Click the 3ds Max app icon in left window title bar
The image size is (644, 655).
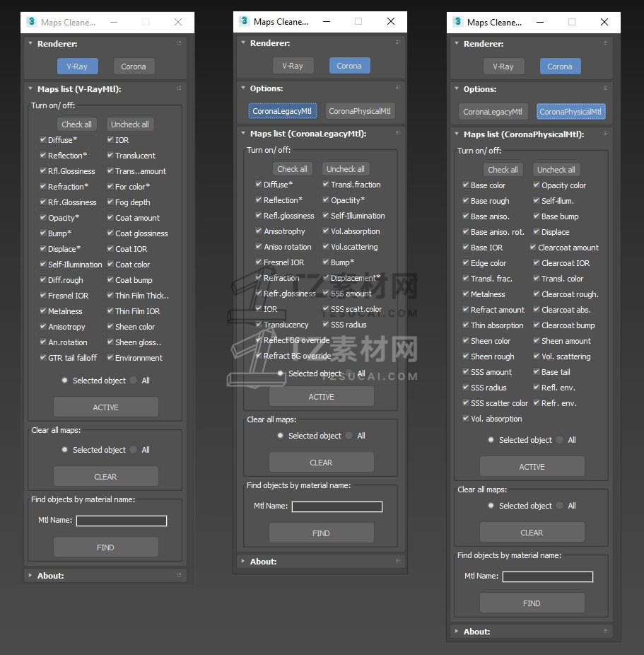click(x=32, y=22)
